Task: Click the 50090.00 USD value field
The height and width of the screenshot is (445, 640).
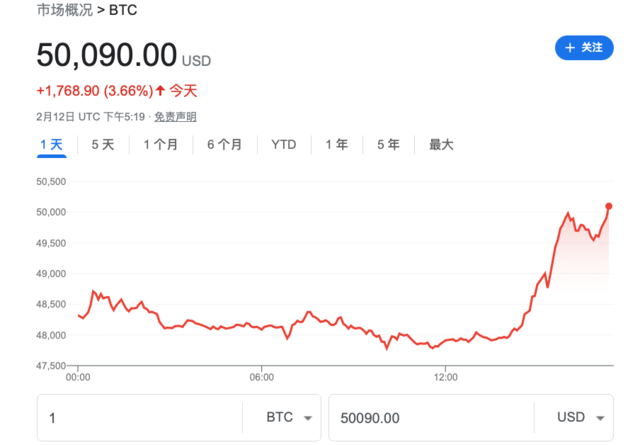Action: 430,418
